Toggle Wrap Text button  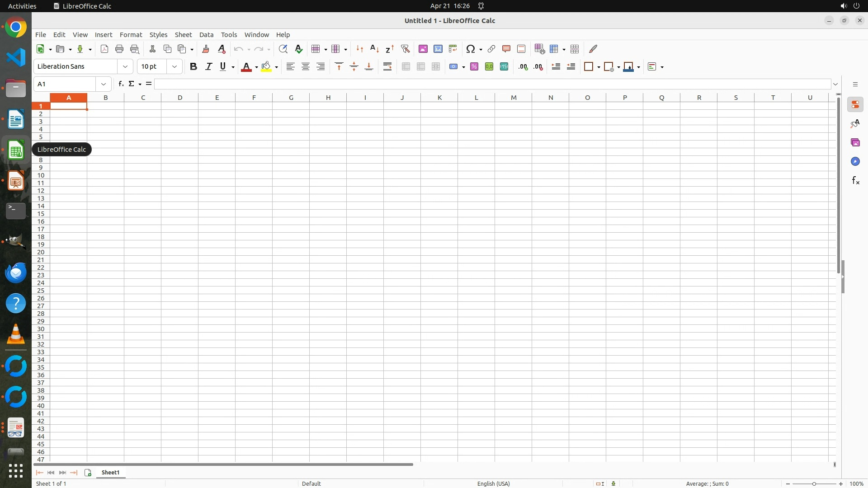387,66
